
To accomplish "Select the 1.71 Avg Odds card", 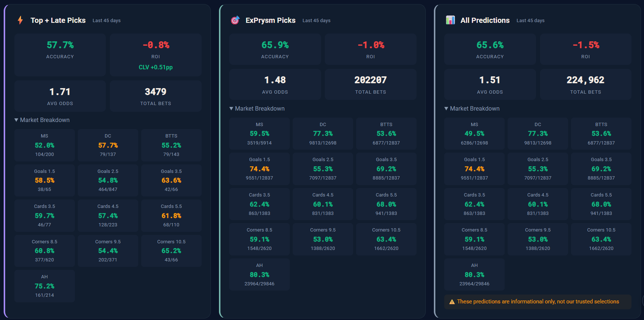I will point(60,96).
